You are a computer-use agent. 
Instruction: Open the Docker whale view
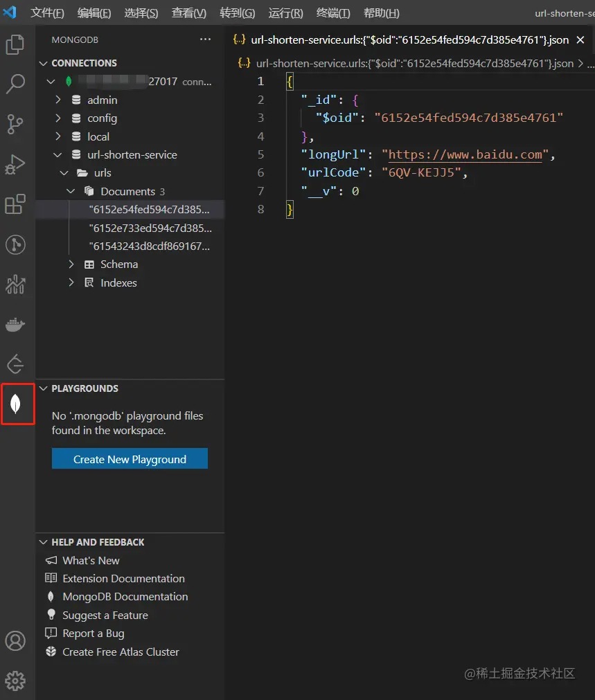(15, 325)
